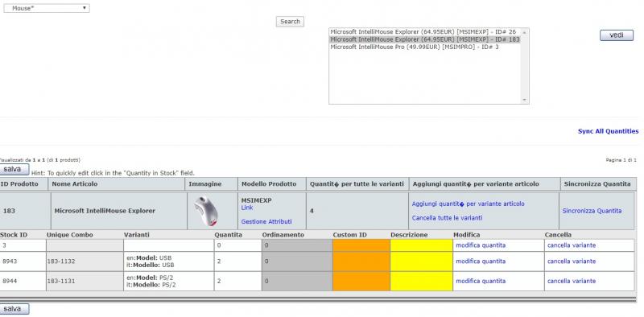Click the IntelliMouse product image thumbnail
The height and width of the screenshot is (317, 644).
206,211
